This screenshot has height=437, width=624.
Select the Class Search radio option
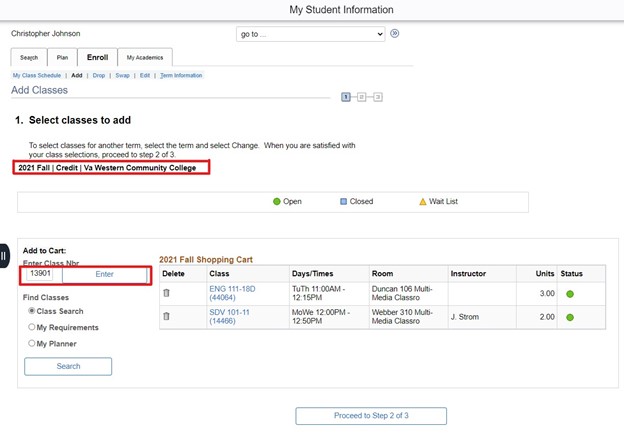[x=32, y=311]
